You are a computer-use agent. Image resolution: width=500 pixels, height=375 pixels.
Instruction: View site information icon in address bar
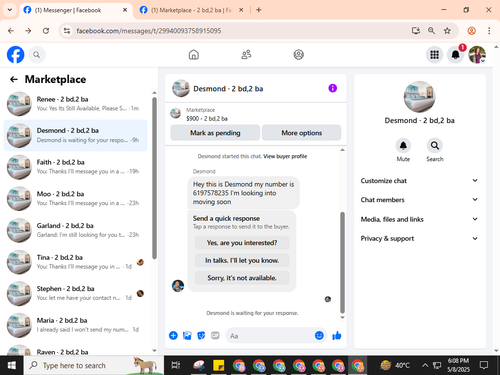click(x=67, y=31)
